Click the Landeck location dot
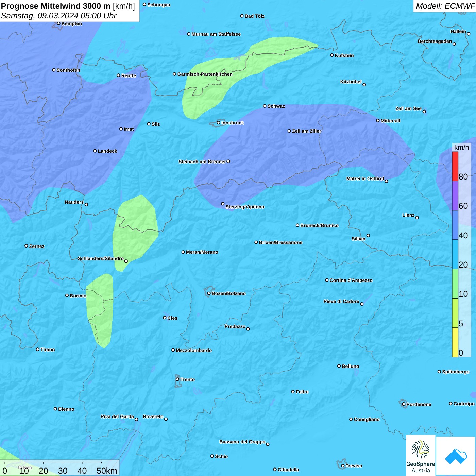The width and height of the screenshot is (476, 476). tap(95, 151)
